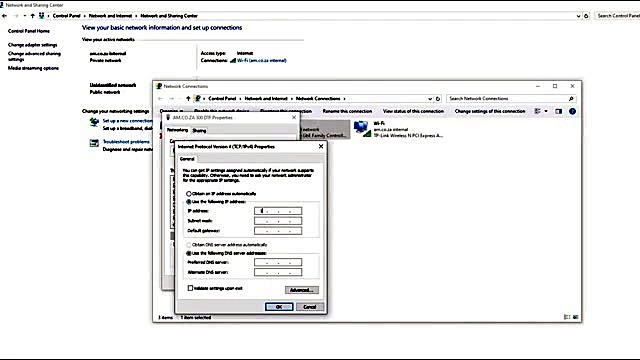Screen dimensions: 640x360
Task: Open the Advanced TCP/IP settings
Action: click(x=302, y=290)
